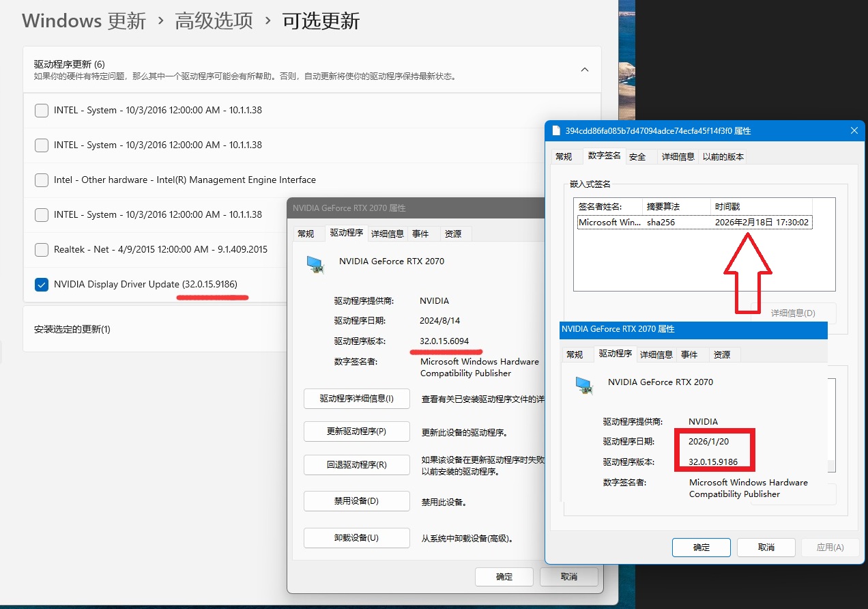Select the Microsoft Windows sha256 signature row

click(694, 223)
